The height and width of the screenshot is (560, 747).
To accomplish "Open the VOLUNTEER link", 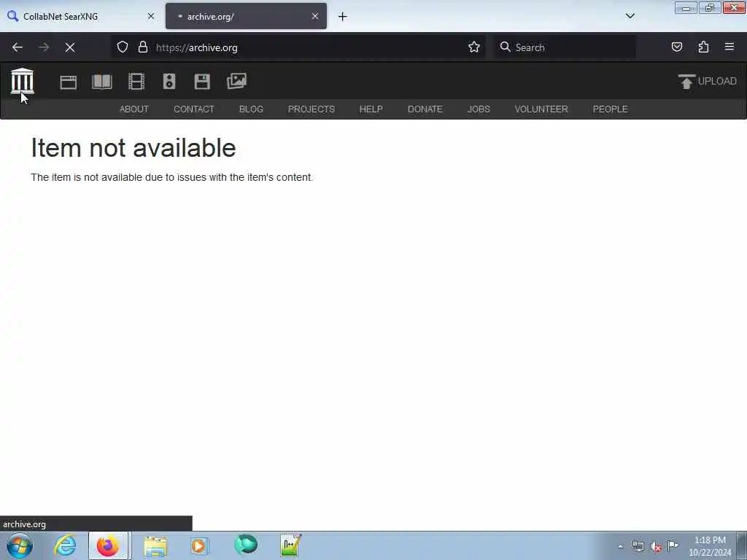I will point(541,109).
